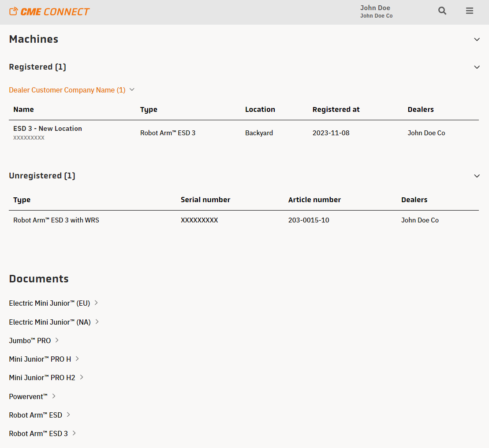Collapse the Unregistered (1) section chevron
The width and height of the screenshot is (489, 448).
[477, 176]
